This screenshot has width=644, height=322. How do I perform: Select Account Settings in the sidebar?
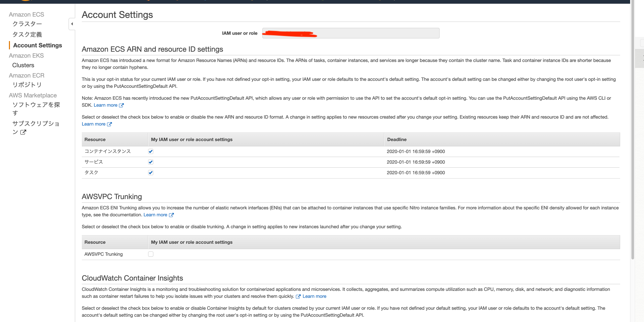(x=37, y=45)
